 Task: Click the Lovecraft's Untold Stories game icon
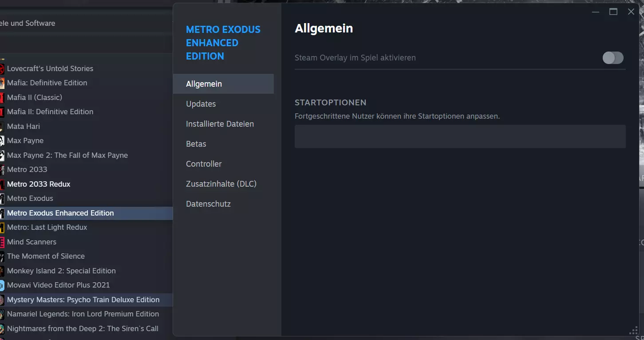[x=2, y=68]
